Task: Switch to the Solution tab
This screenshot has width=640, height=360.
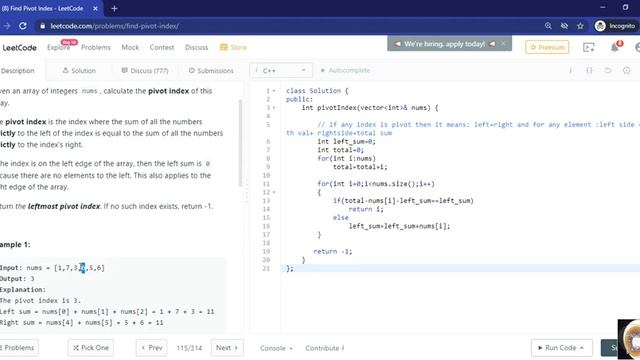Action: (79, 71)
